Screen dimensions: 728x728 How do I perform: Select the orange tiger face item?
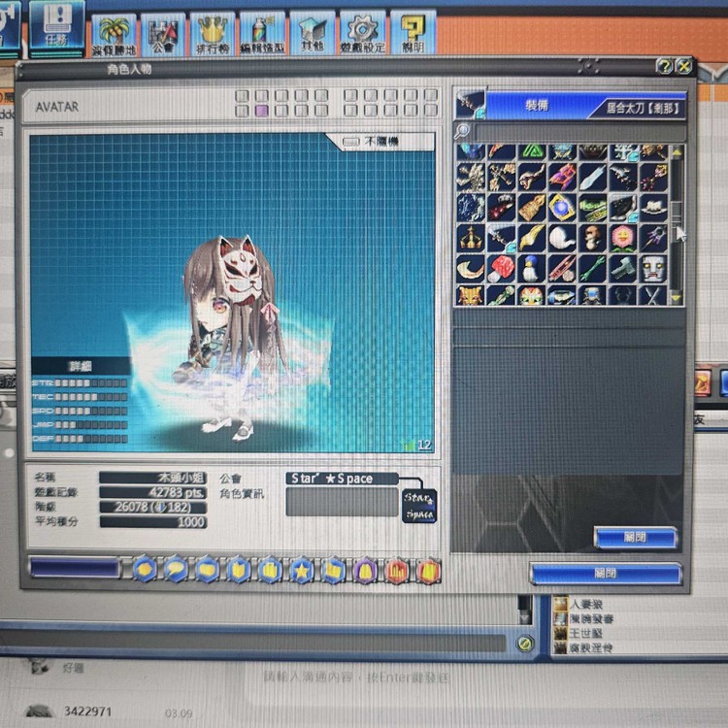471,295
